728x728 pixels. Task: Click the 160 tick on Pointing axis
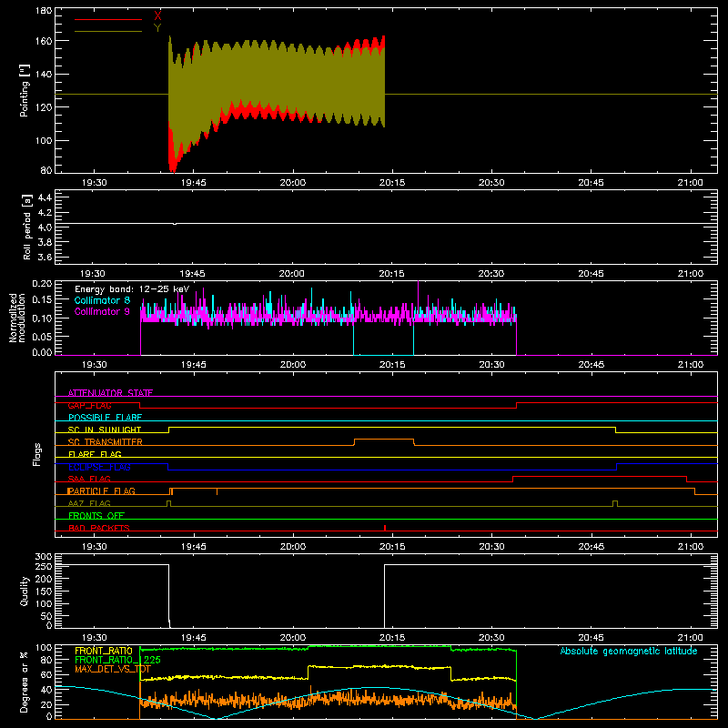[x=44, y=41]
